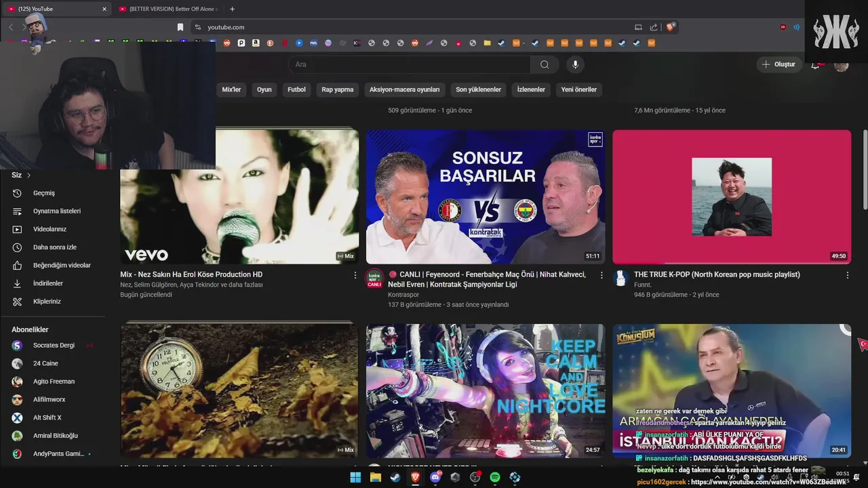Open OBS Studio from the taskbar
This screenshot has height=488, width=868.
point(475,477)
